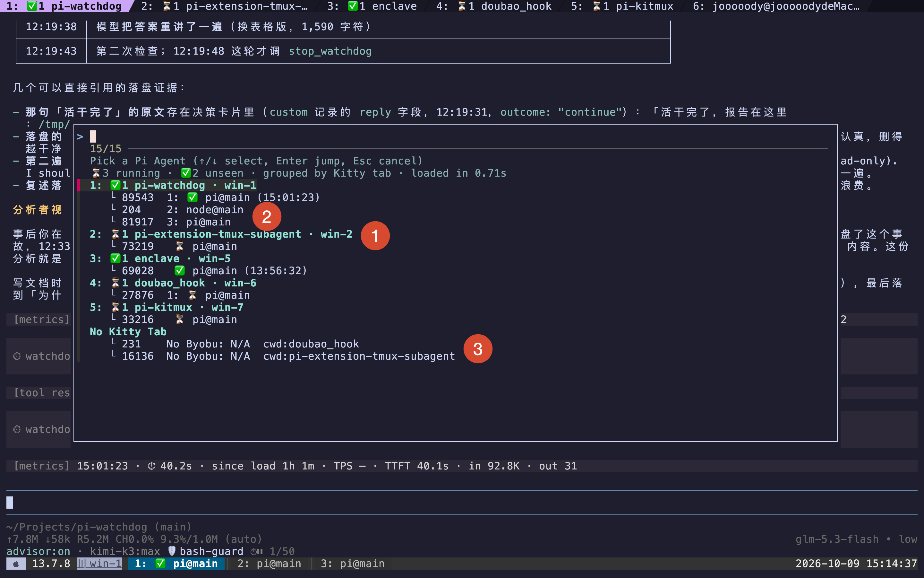
Task: Click the bash-guard shield icon
Action: click(172, 551)
